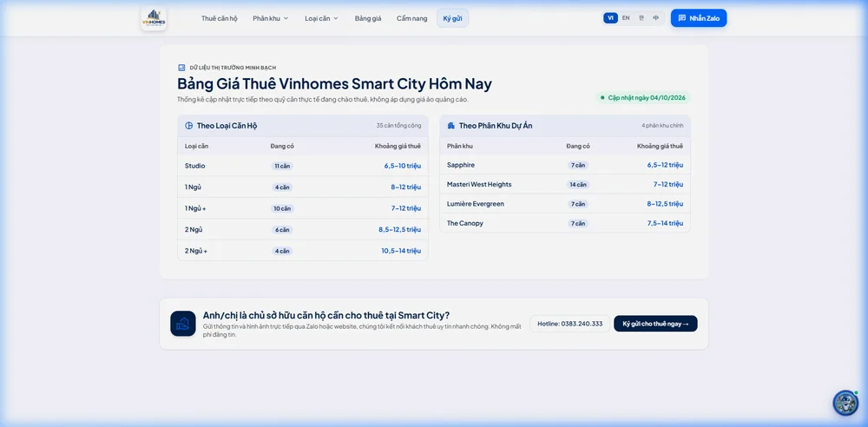Click the '8–12 triệu' price range
Screen dimensions: 868x427
pyautogui.click(x=405, y=187)
